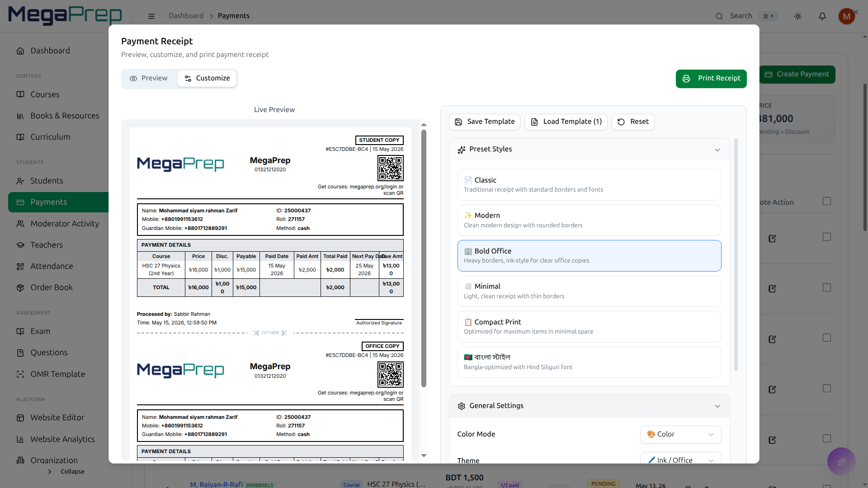Tick the third payment row checkbox
The width and height of the screenshot is (868, 488).
click(x=827, y=338)
